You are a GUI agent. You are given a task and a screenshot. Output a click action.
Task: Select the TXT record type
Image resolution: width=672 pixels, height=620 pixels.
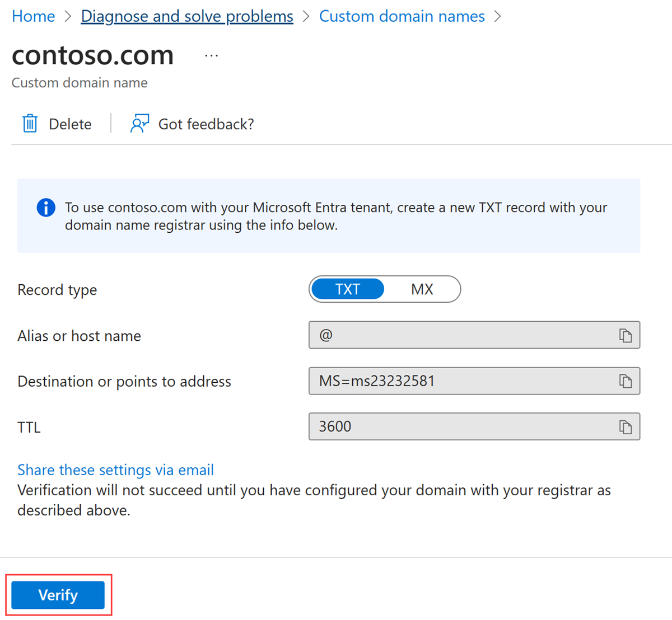[348, 289]
